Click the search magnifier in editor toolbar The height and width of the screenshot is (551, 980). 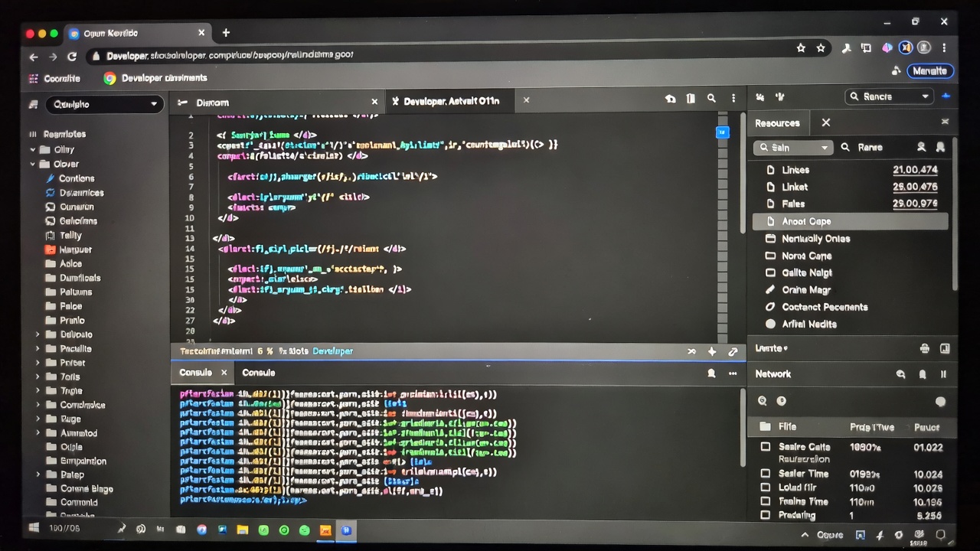711,99
